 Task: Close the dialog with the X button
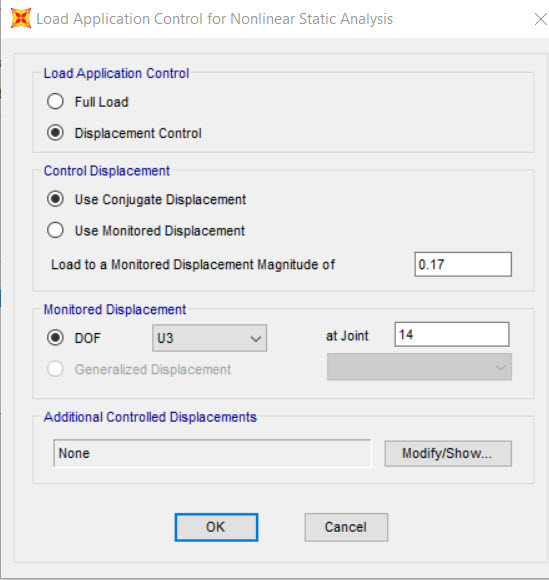[540, 19]
